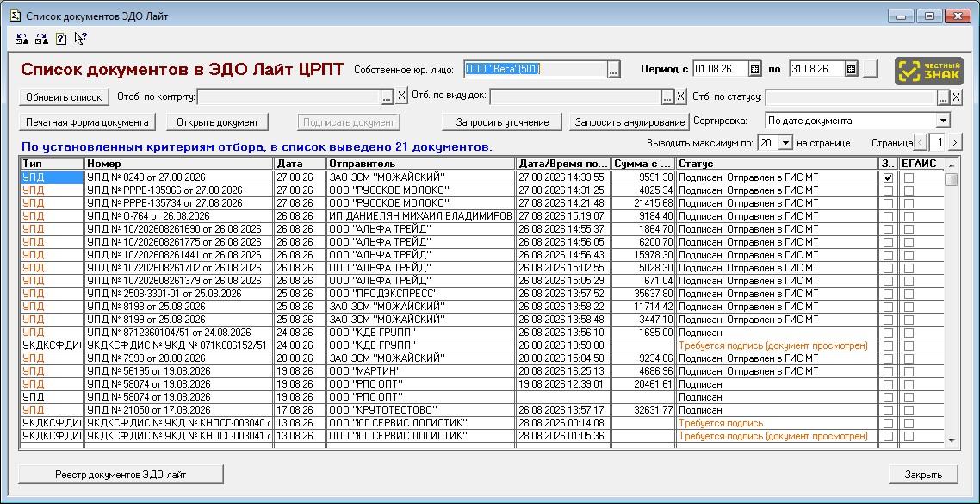The image size is (980, 504).
Task: Check the З. box for УПД № РРРБ-135966 row
Action: click(x=888, y=190)
